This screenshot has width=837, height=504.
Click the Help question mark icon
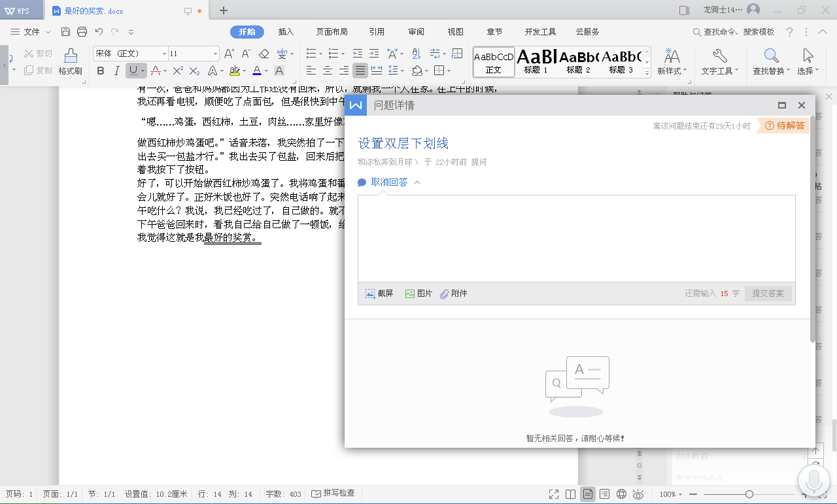[789, 31]
